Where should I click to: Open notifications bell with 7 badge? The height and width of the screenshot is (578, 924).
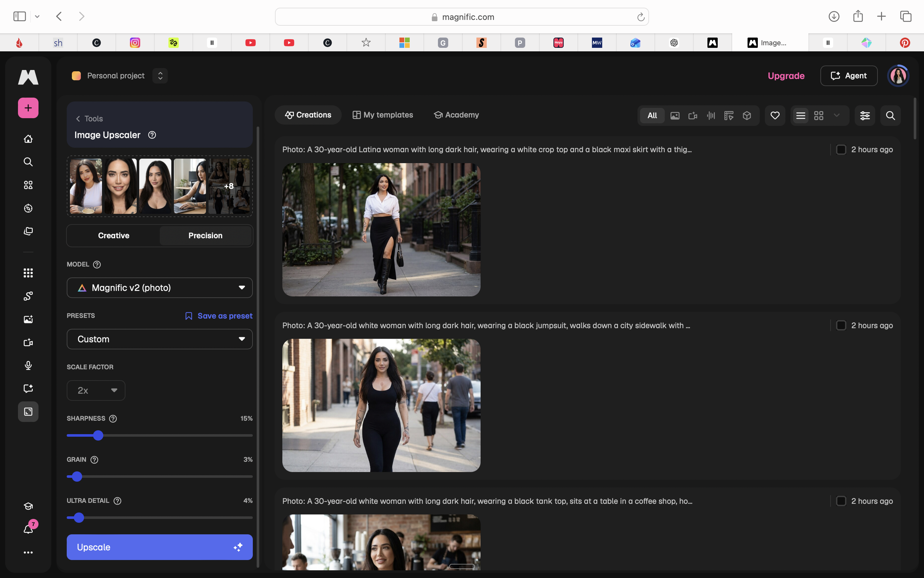click(28, 529)
